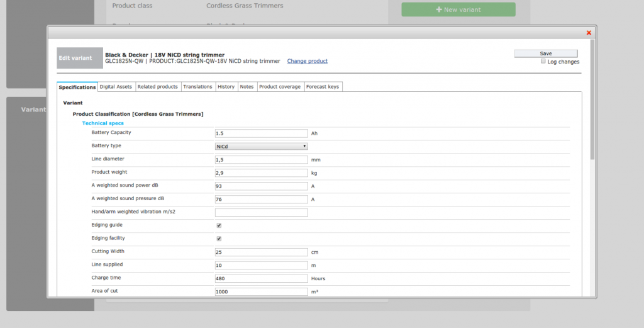Uncheck the Edging facility checkbox

click(219, 239)
